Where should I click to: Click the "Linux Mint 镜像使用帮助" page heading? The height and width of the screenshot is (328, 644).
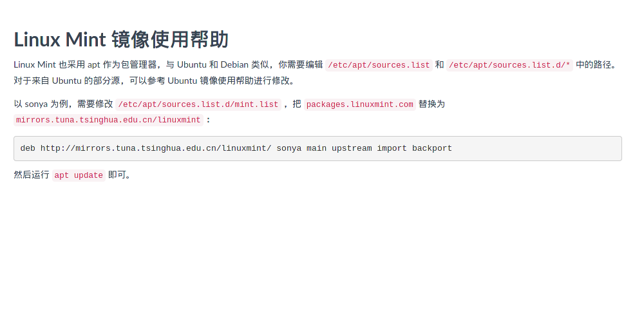(x=121, y=39)
